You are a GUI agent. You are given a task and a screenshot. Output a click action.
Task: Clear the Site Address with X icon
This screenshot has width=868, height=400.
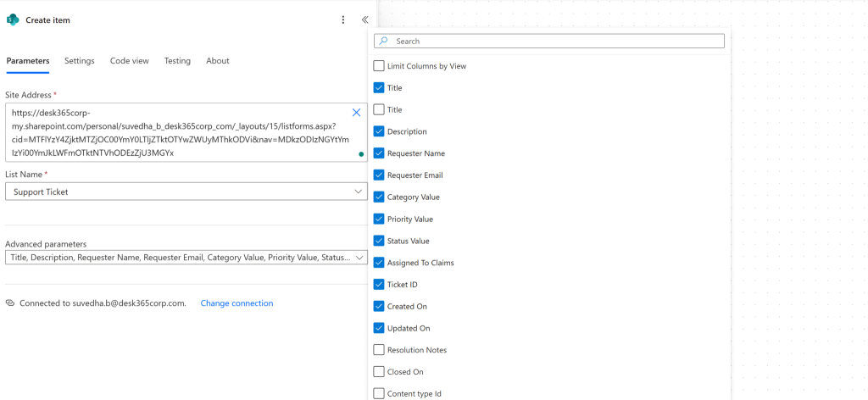(x=357, y=113)
